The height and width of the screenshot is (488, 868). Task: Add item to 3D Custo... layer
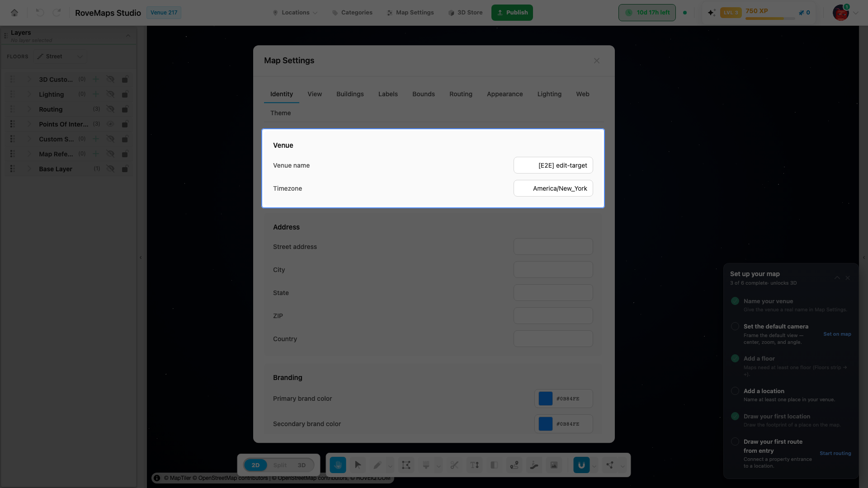tap(96, 79)
